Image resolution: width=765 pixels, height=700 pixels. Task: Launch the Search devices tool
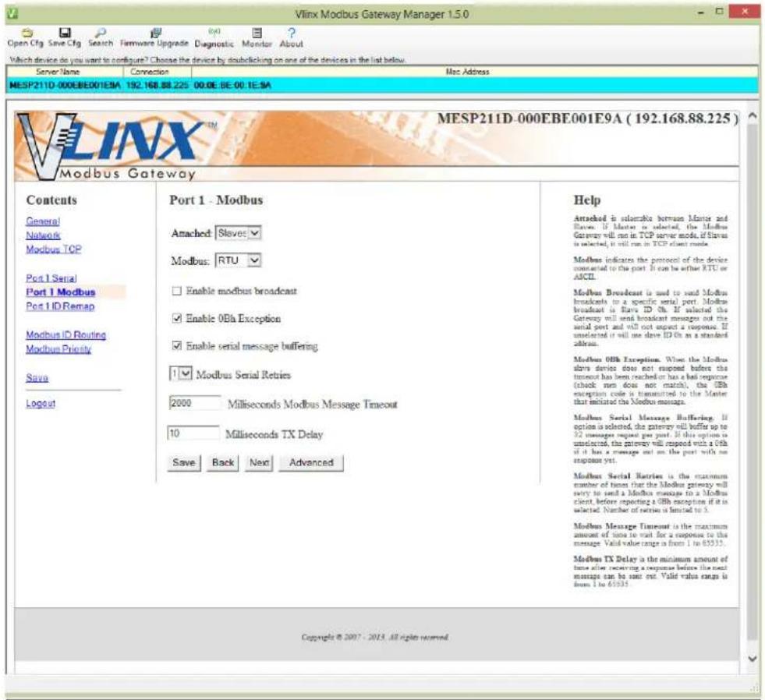pyautogui.click(x=101, y=37)
